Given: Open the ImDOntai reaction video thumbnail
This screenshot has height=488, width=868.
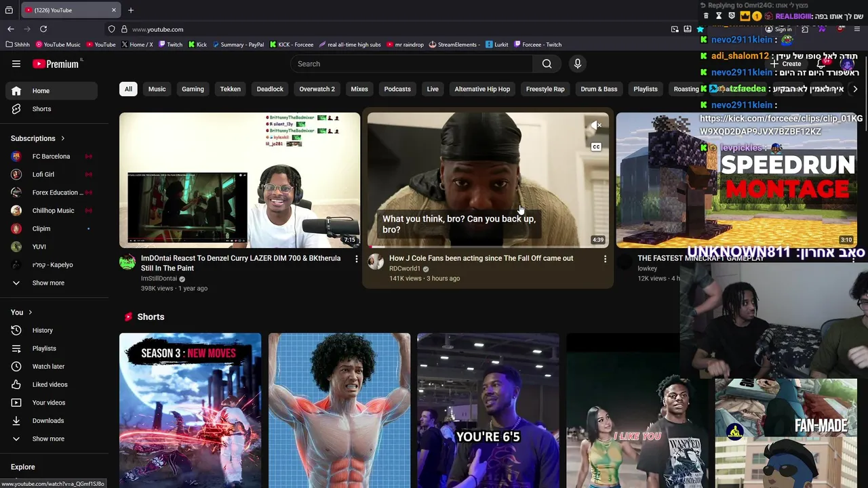Looking at the screenshot, I should coord(240,180).
